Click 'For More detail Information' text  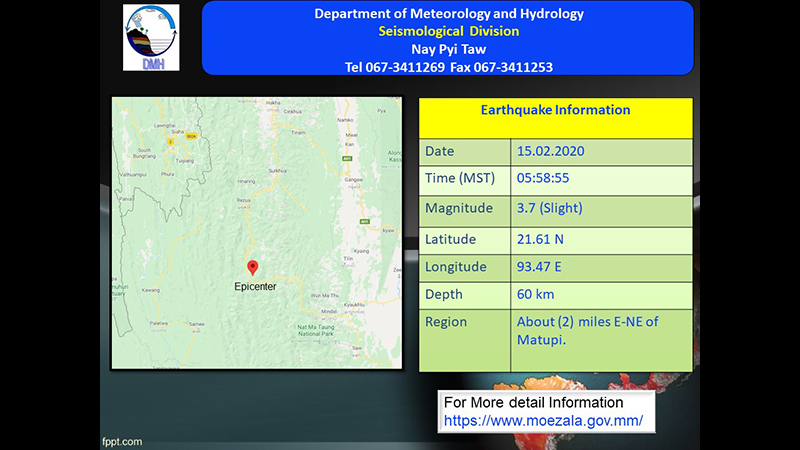[533, 403]
